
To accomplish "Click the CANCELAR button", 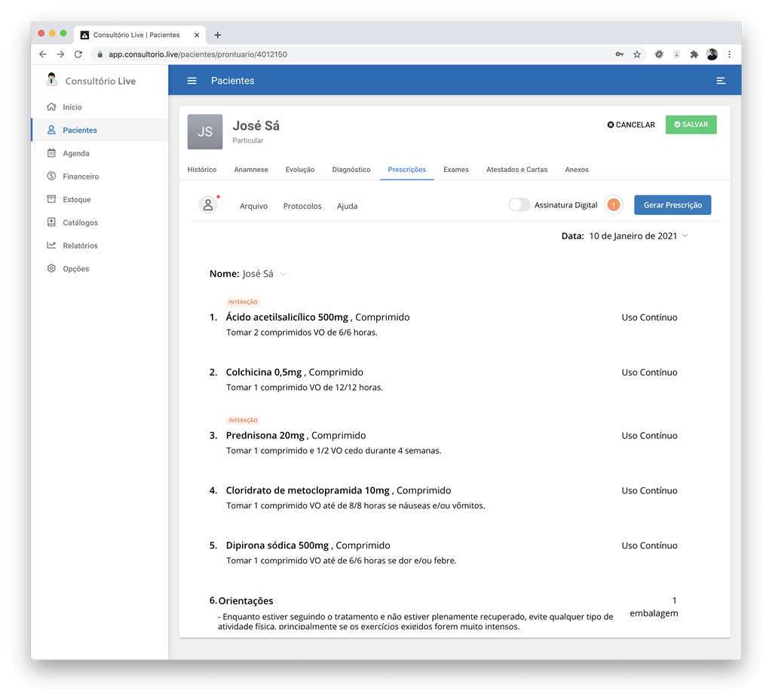I will pyautogui.click(x=631, y=124).
